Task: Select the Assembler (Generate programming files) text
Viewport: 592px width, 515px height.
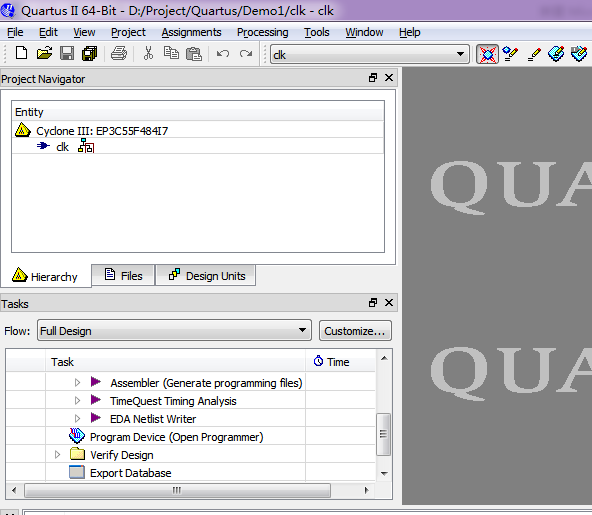Action: point(207,383)
